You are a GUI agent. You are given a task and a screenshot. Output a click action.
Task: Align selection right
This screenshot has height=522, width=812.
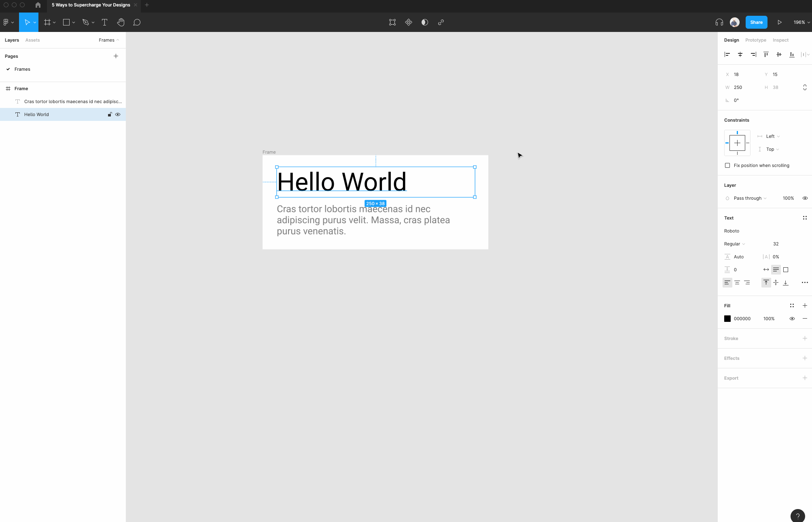[x=753, y=54]
